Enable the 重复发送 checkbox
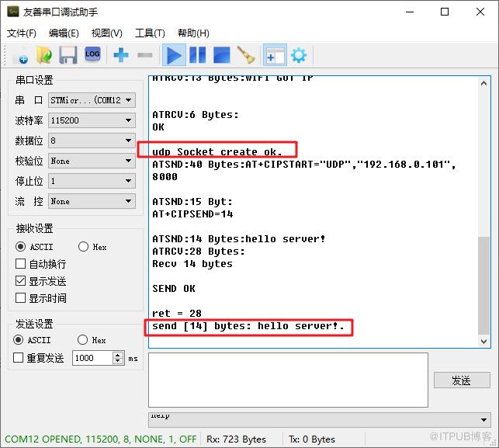This screenshot has height=448, width=499. [x=39, y=358]
